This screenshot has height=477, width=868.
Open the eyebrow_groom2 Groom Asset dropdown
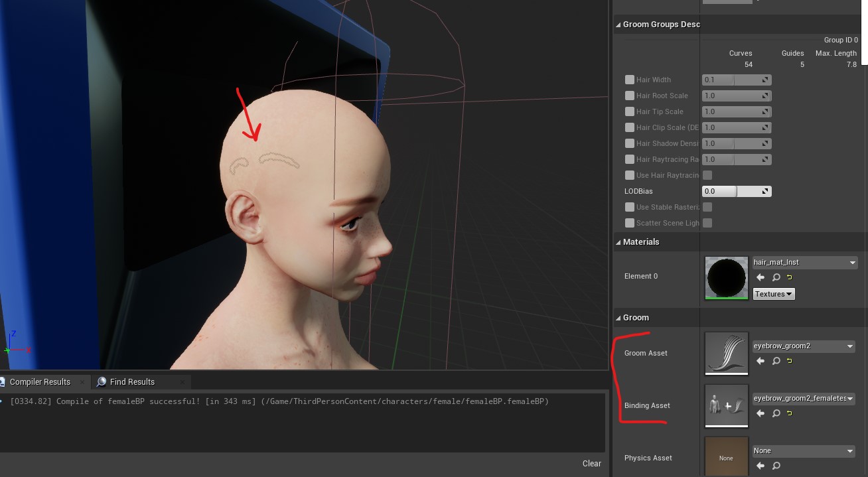[804, 346]
